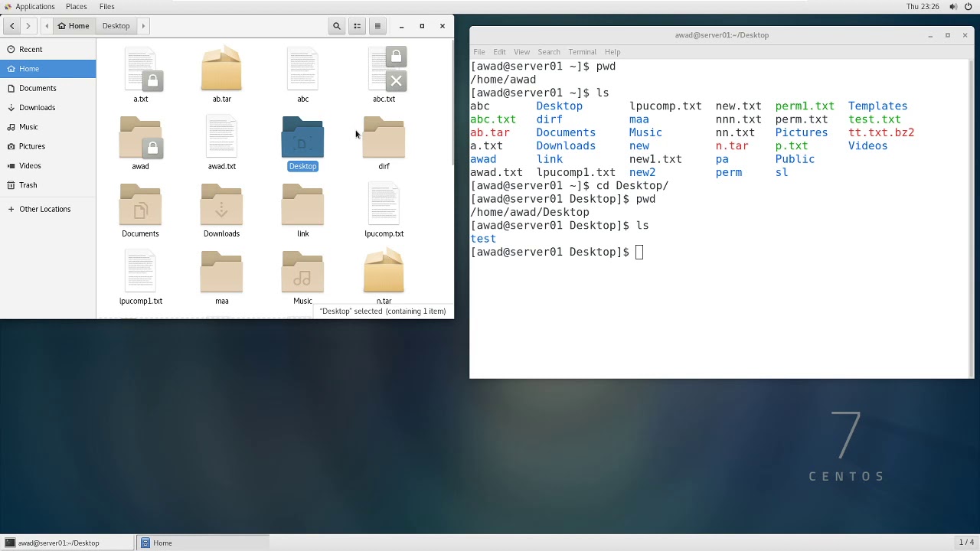Open the a.txt file icon
The width and height of the screenshot is (980, 551).
coord(141,69)
